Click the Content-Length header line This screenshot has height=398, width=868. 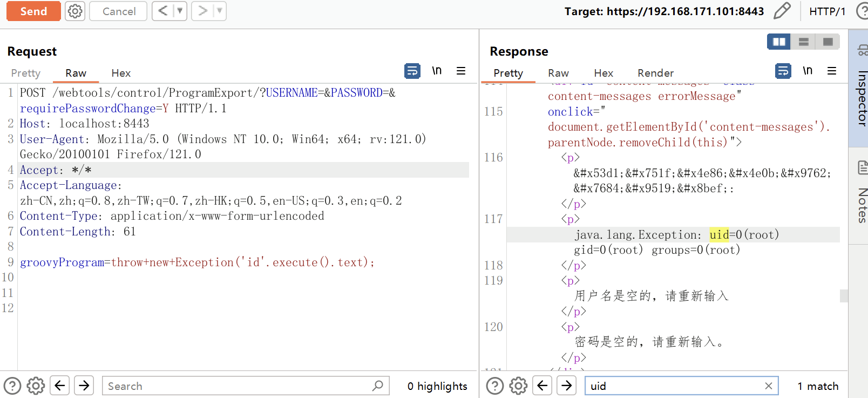pyautogui.click(x=78, y=232)
